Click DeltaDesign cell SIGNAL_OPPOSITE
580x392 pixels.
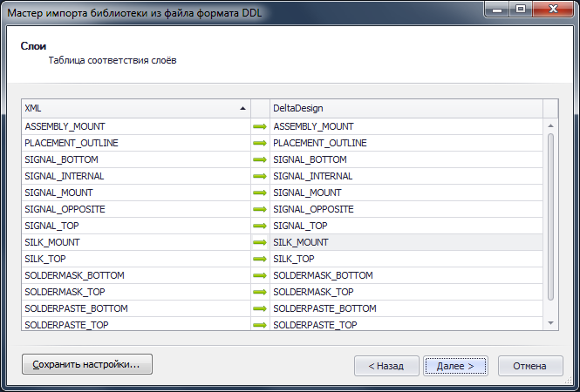pyautogui.click(x=406, y=209)
